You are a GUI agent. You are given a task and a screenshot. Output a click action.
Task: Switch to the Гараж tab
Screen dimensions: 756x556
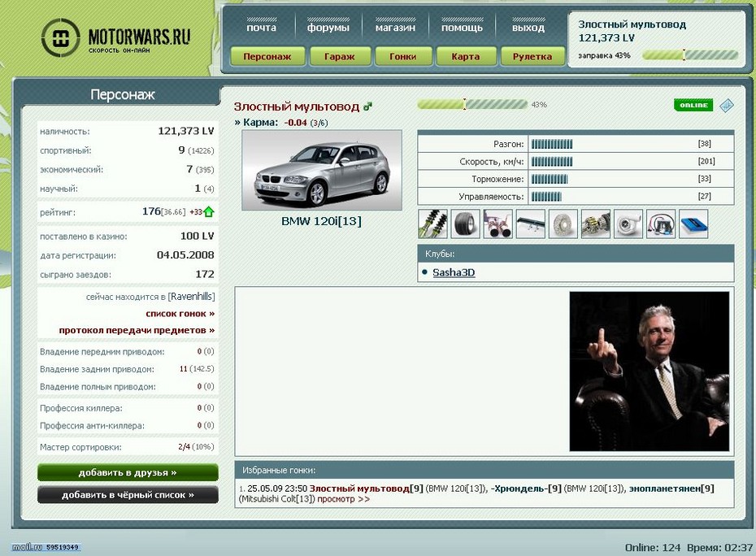point(340,56)
